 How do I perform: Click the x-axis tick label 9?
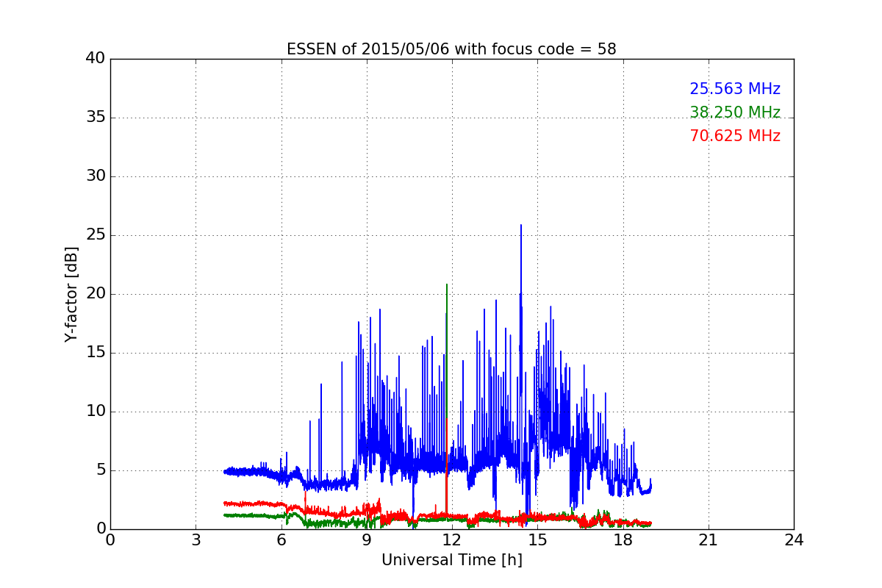[x=367, y=540]
